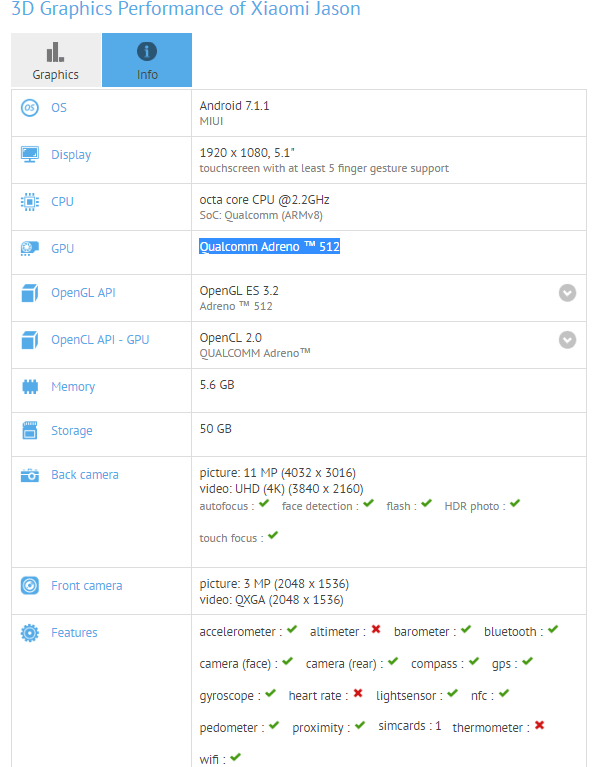Click the flash check mark
This screenshot has height=767, width=601.
tap(427, 503)
